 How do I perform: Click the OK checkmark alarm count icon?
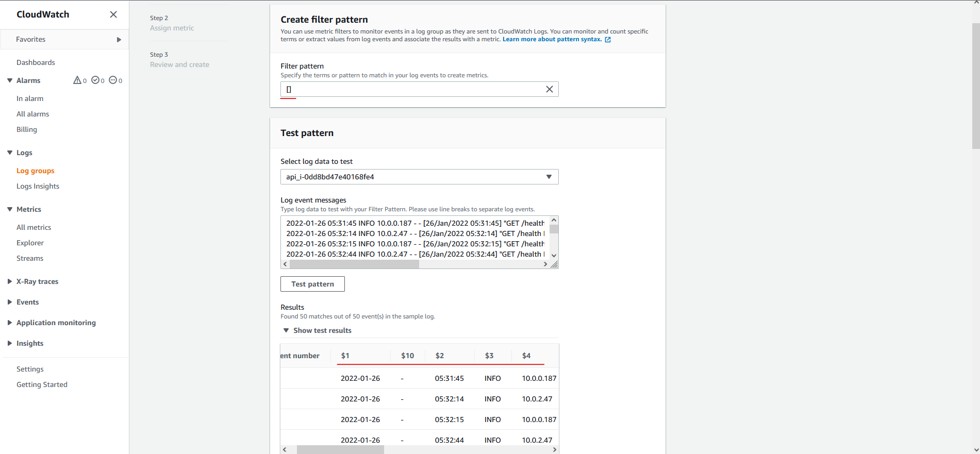(x=95, y=80)
